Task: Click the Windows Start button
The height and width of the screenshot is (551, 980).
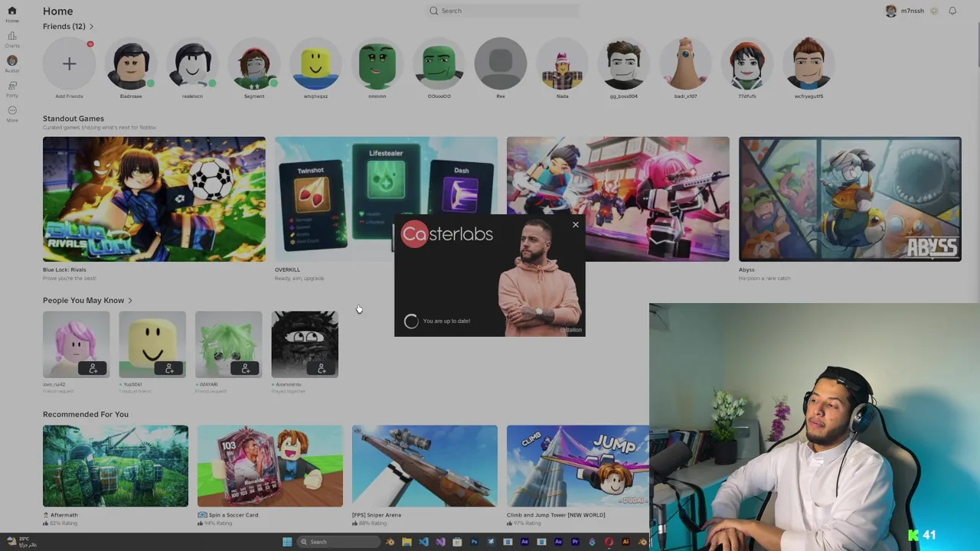Action: [x=287, y=542]
